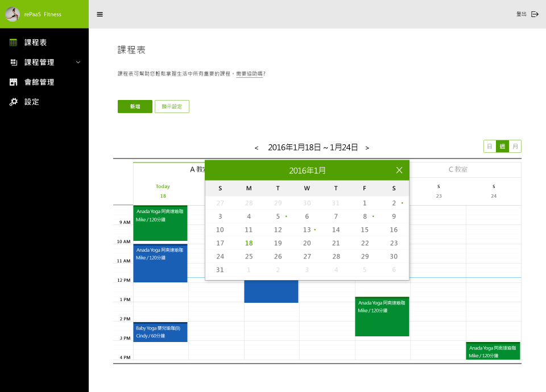Switch to month view (月)
This screenshot has width=546, height=392.
[x=515, y=147]
